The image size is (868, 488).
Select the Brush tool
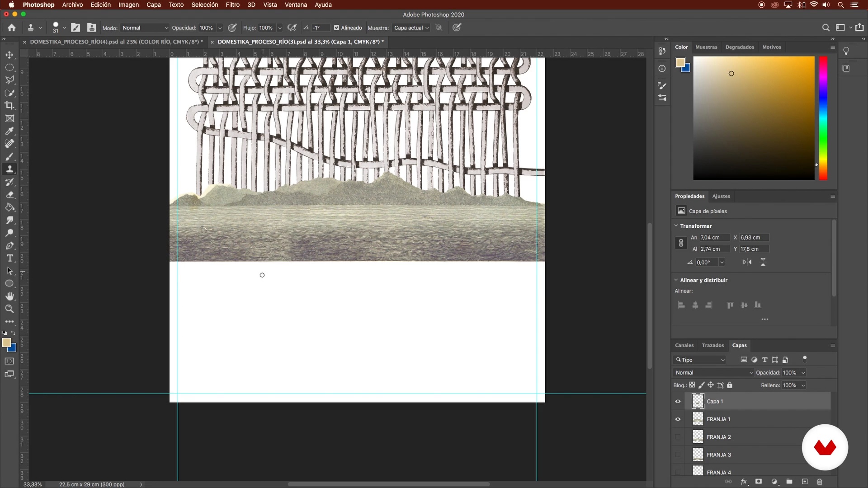click(x=9, y=157)
